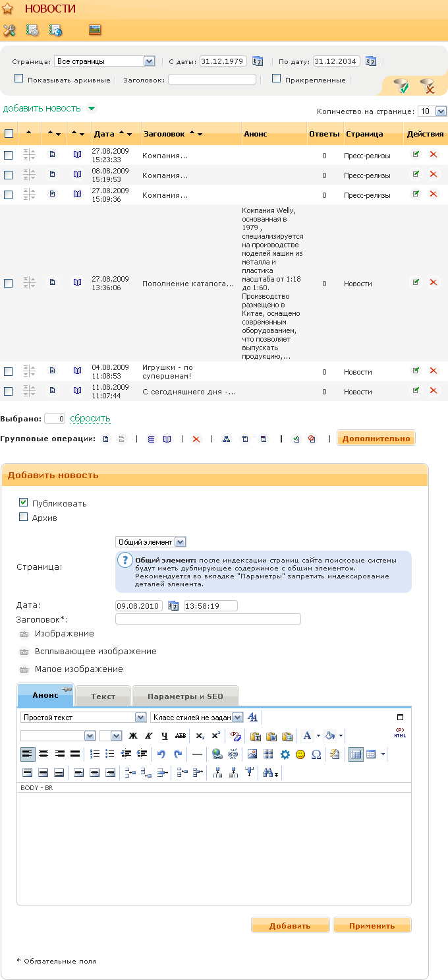Check the 'Архив' checkbox
This screenshot has width=448, height=980.
pyautogui.click(x=24, y=518)
